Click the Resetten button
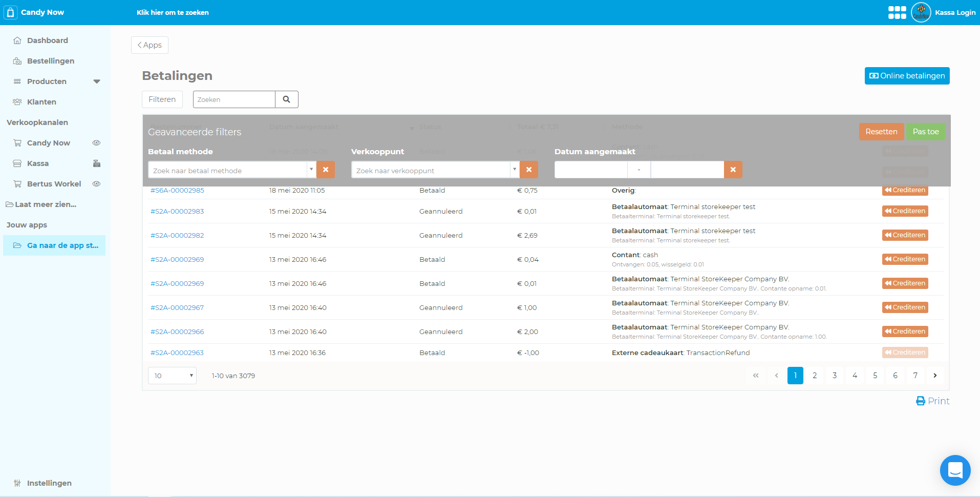Viewport: 980px width, 497px height. (881, 132)
